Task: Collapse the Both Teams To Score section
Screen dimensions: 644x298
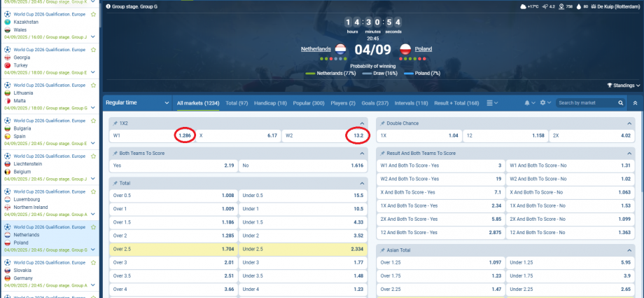Action: pyautogui.click(x=362, y=154)
